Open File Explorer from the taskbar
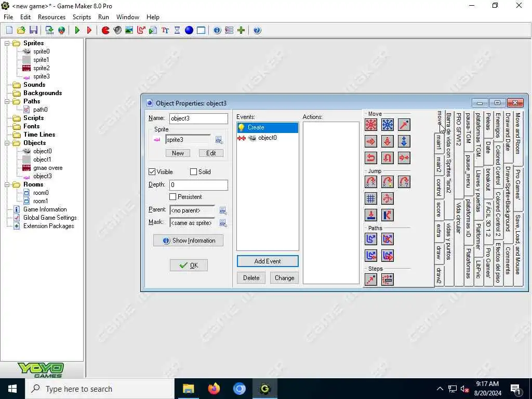 click(188, 389)
